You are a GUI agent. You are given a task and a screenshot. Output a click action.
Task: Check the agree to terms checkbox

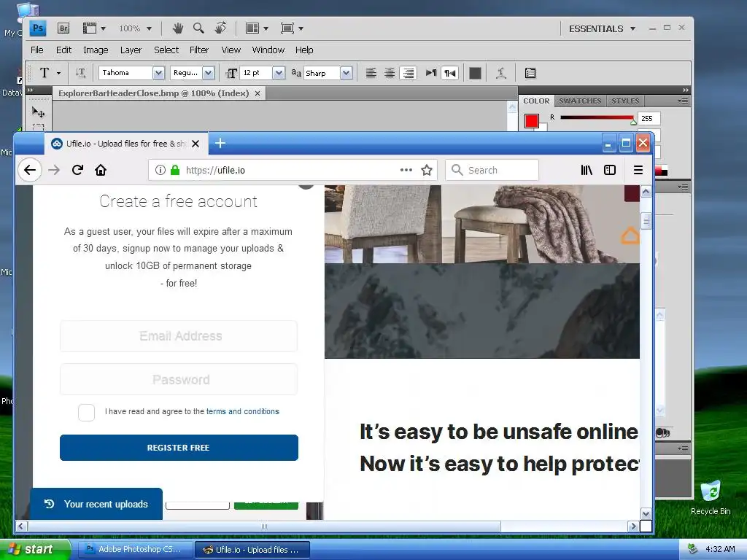86,413
